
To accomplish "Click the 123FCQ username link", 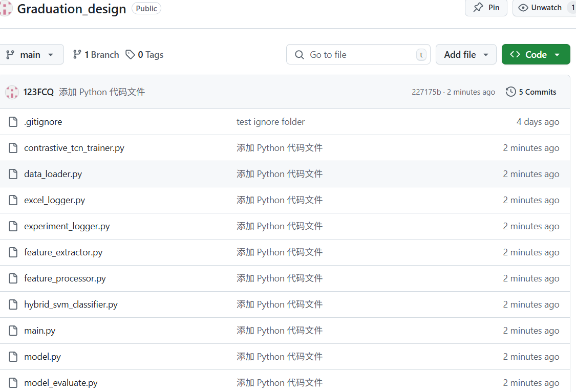I will pos(38,92).
